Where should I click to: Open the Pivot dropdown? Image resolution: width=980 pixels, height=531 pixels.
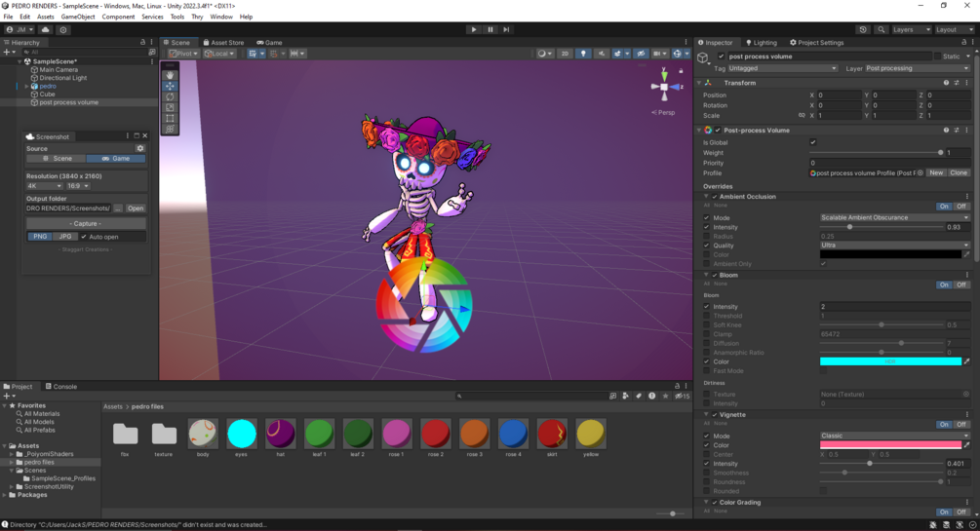pyautogui.click(x=183, y=54)
